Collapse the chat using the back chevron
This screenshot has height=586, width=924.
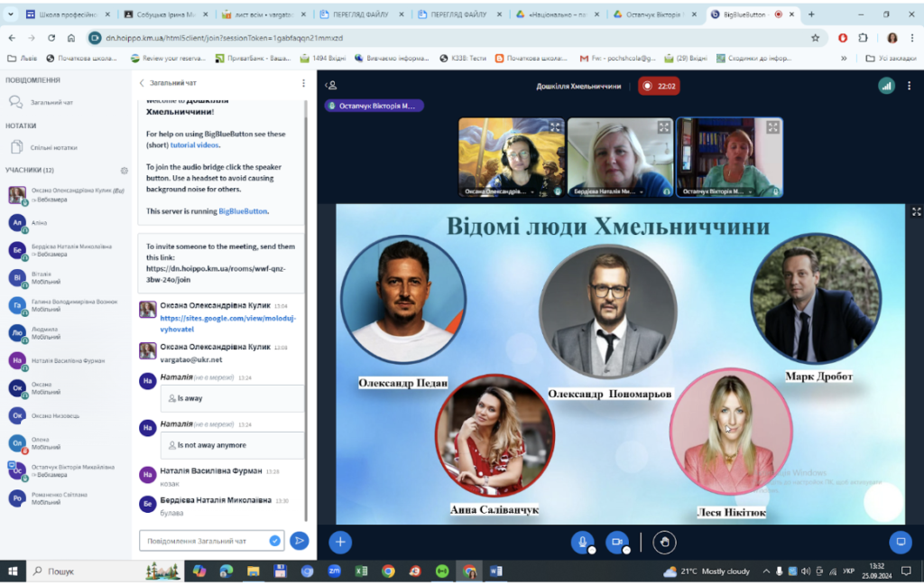pos(142,83)
